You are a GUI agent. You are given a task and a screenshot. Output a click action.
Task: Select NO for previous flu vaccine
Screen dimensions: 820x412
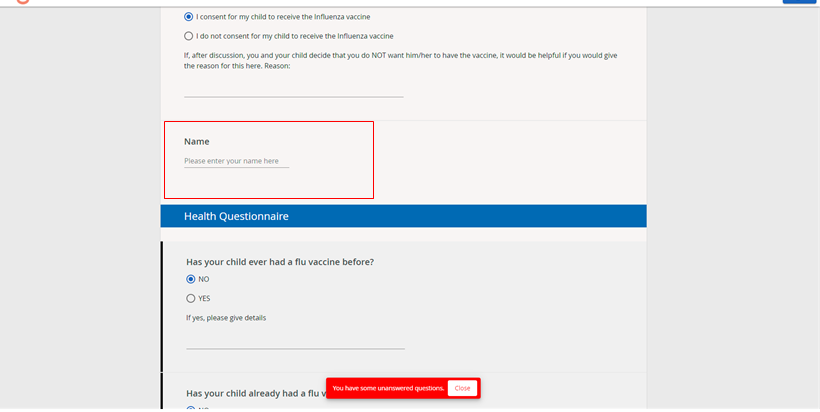tap(190, 279)
